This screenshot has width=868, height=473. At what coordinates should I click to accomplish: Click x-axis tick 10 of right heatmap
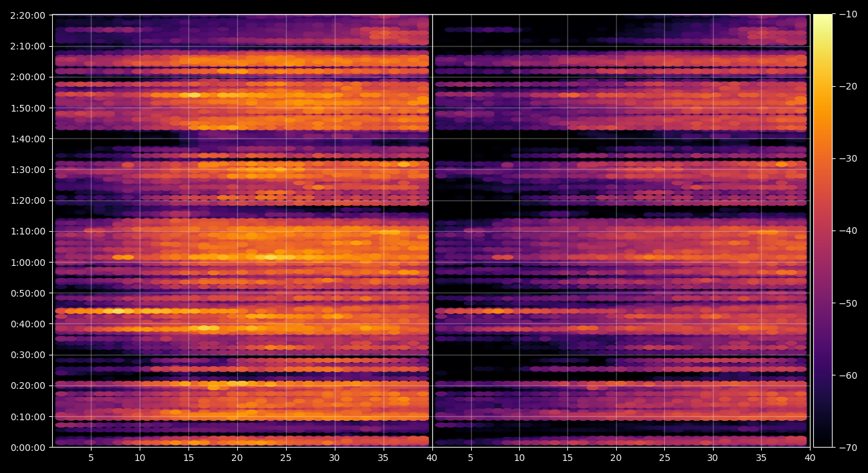tap(519, 458)
